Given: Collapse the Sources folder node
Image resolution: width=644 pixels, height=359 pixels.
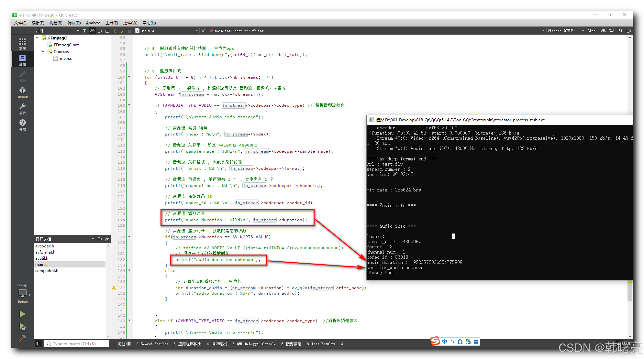Looking at the screenshot, I should [43, 51].
